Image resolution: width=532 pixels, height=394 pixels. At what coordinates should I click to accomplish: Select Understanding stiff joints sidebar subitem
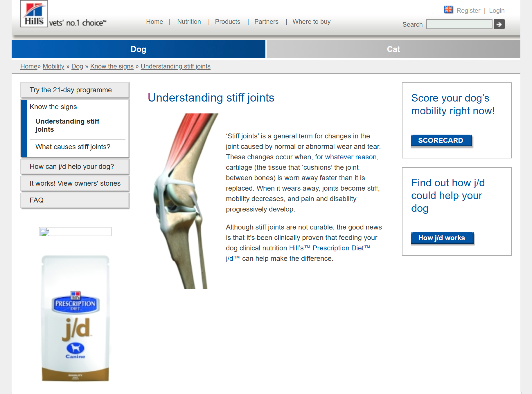67,125
